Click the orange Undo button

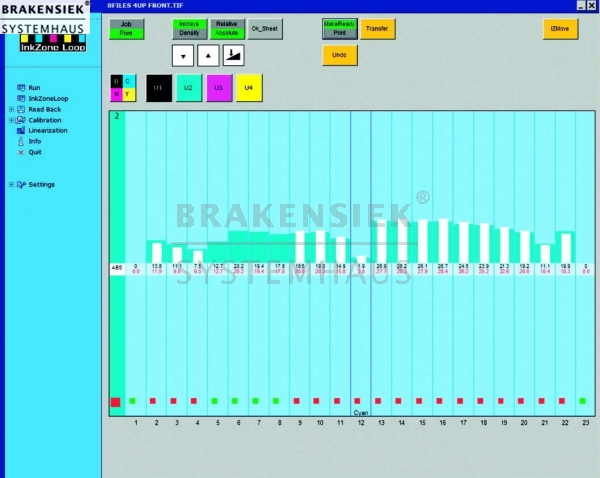point(340,55)
